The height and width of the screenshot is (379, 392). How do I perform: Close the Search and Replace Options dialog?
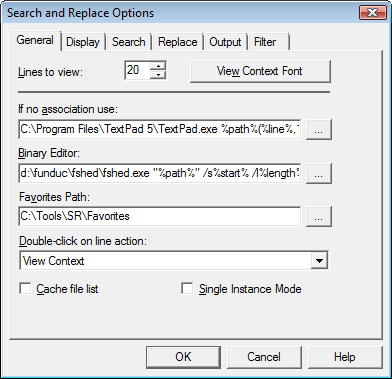(372, 13)
